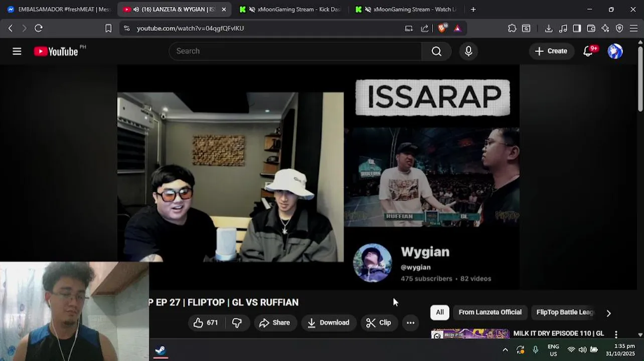The width and height of the screenshot is (644, 361).
Task: Go to the YouTube home logo
Action: click(x=56, y=51)
